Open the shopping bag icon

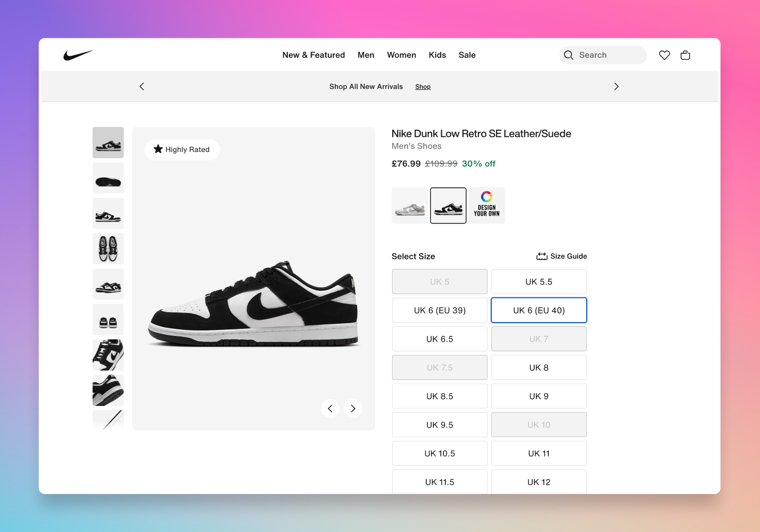[x=686, y=55]
